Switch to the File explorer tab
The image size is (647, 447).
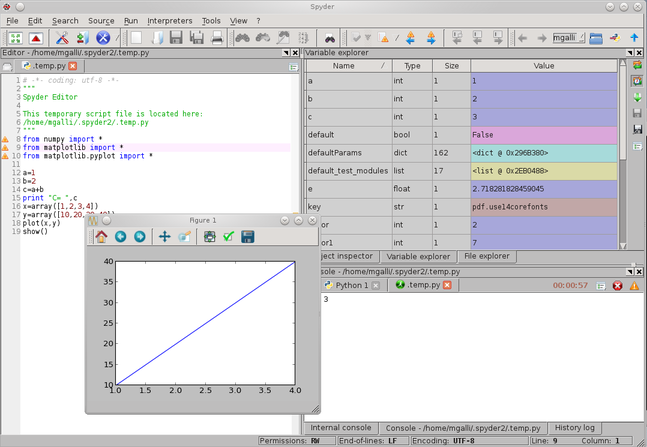point(487,256)
